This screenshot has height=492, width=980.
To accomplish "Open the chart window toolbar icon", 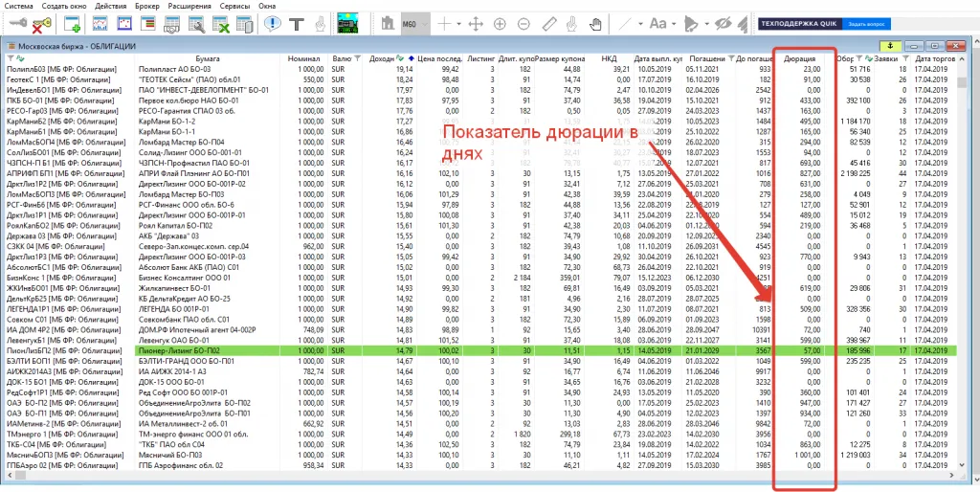I will (100, 24).
